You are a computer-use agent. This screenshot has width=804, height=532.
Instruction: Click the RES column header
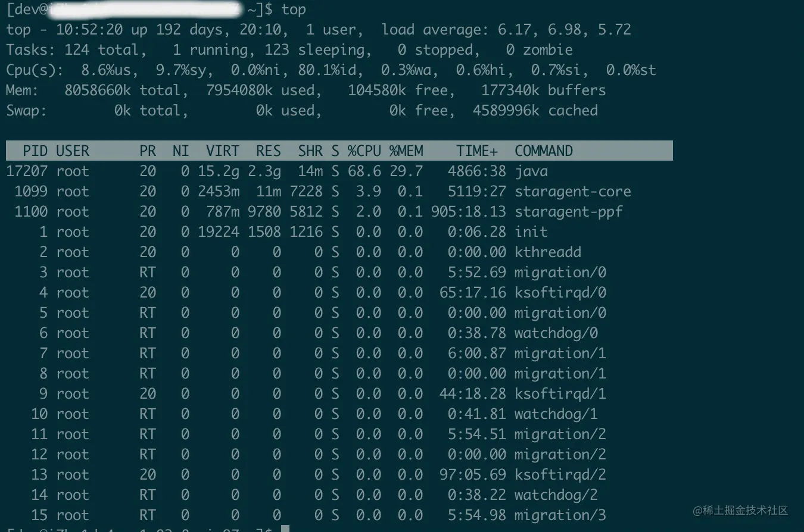tap(269, 151)
